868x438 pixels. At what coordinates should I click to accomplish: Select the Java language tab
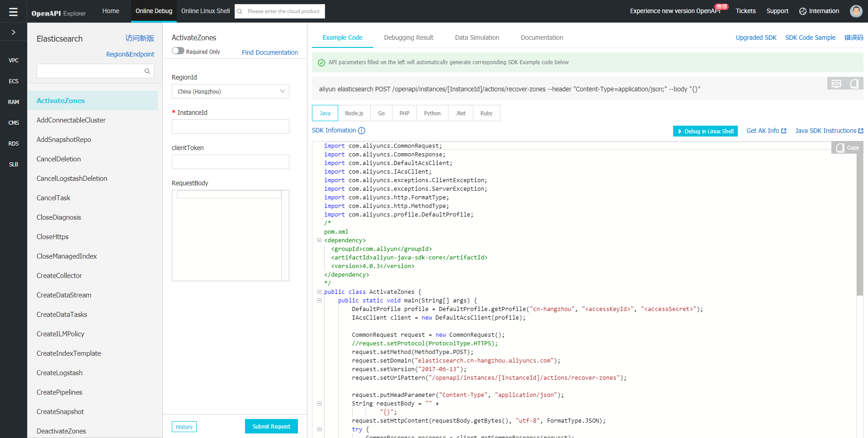coord(325,113)
